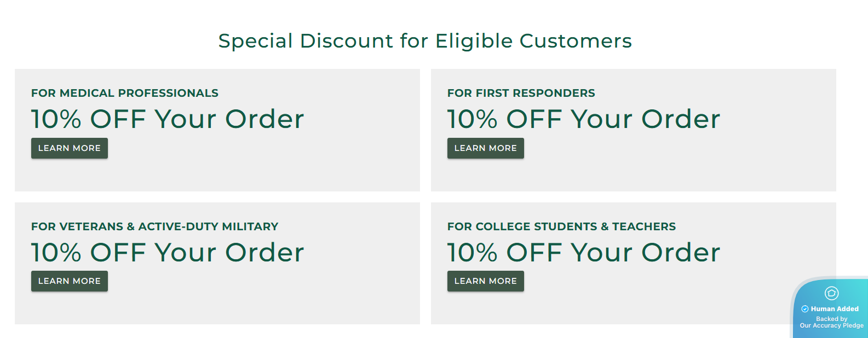Click the "Special Discount for Eligible Customers" heading
Image resolution: width=868 pixels, height=338 pixels.
[425, 41]
